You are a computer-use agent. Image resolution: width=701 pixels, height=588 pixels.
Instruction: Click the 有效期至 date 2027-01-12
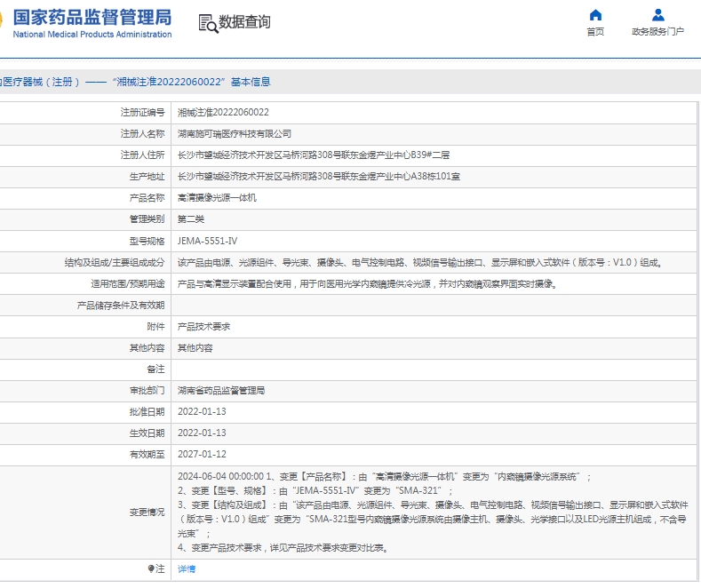[x=202, y=455]
